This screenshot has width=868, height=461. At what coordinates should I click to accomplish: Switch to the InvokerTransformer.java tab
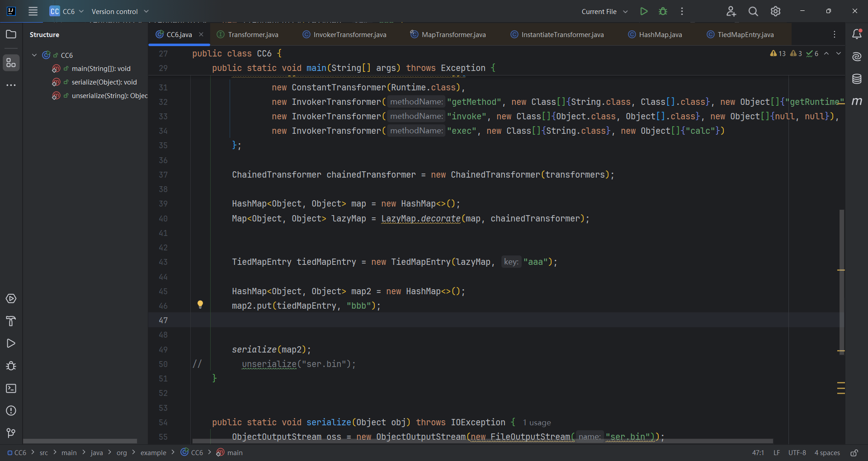tap(344, 34)
